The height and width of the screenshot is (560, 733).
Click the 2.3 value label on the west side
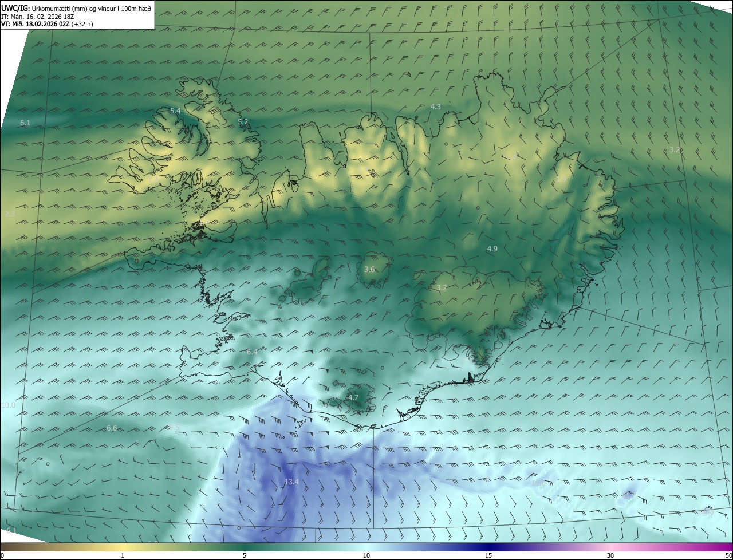(10, 214)
